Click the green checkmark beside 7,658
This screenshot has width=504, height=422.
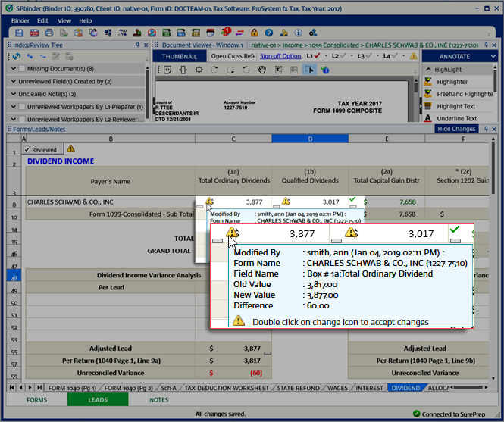click(x=352, y=200)
